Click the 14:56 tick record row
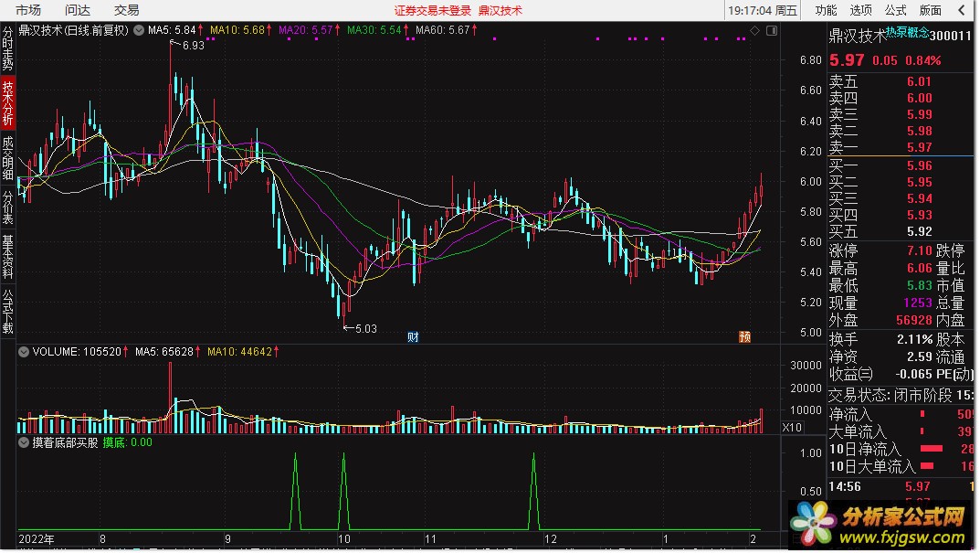This screenshot has height=553, width=980. [901, 486]
